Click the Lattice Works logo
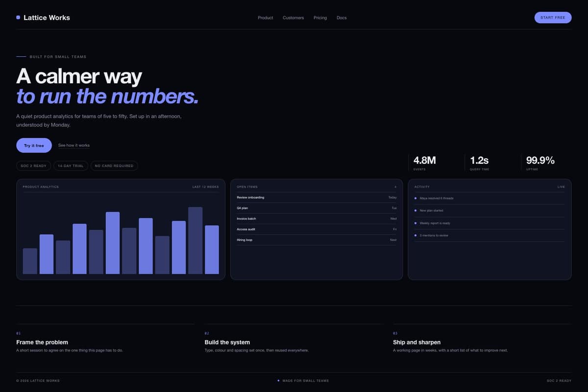Viewport: 588px width, 392px height. pos(43,18)
